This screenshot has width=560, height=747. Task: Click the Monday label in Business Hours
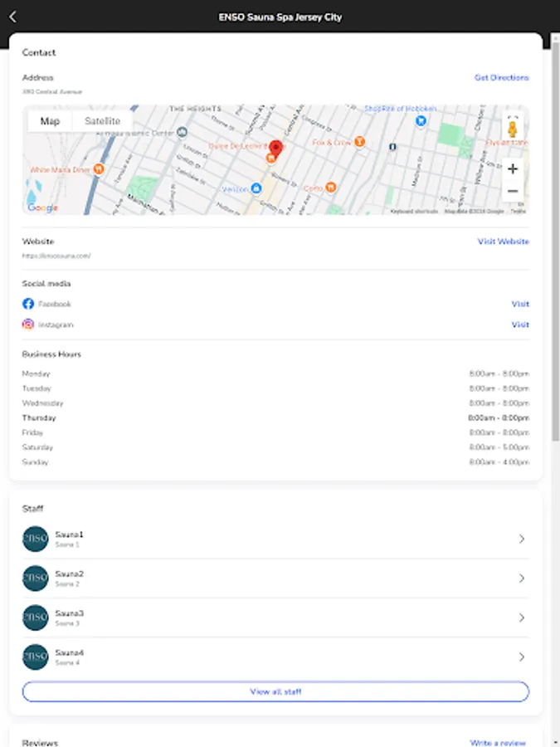tap(37, 373)
